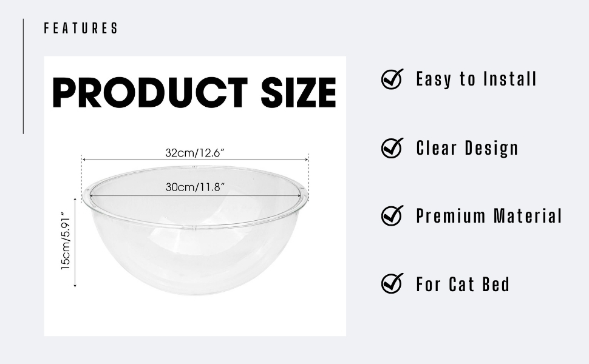Click the FEATURES heading

tap(81, 28)
